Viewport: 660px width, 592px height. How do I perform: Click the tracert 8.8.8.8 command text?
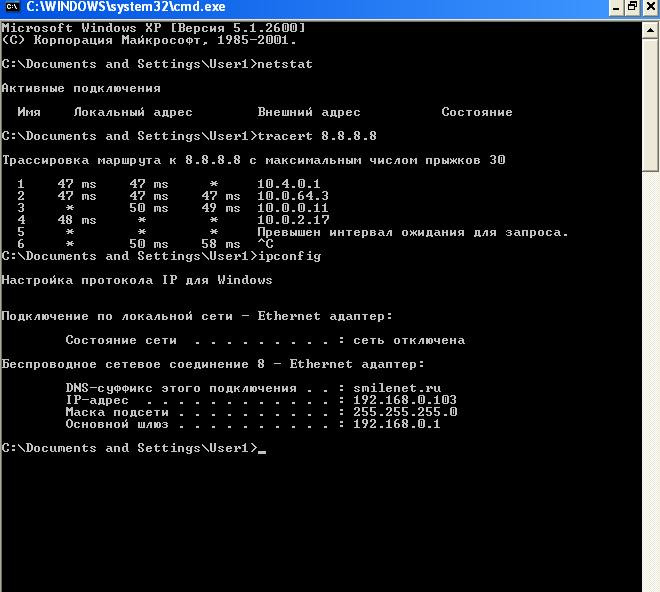(x=317, y=136)
